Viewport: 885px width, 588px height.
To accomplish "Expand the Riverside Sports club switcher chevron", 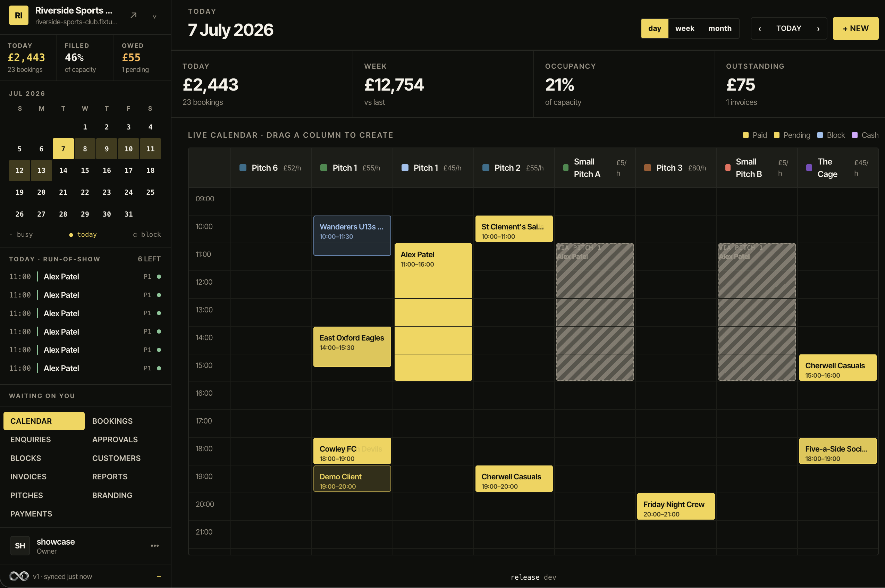I will click(x=154, y=16).
